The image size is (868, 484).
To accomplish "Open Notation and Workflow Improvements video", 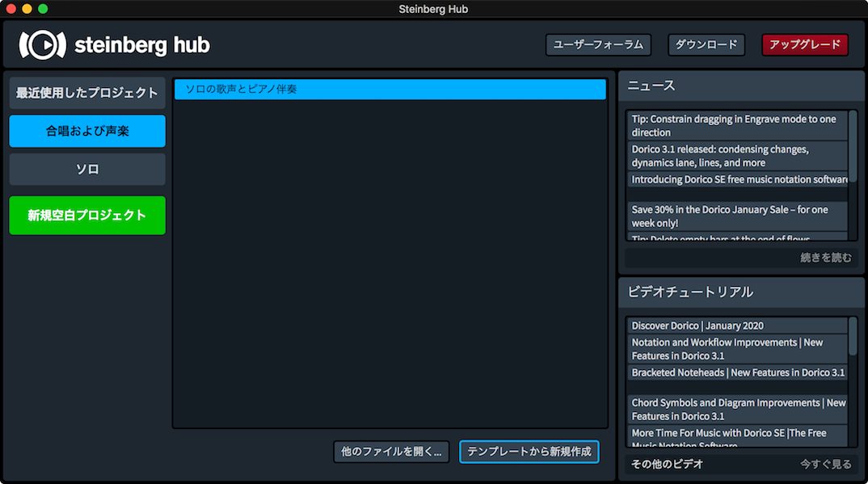I will [737, 349].
